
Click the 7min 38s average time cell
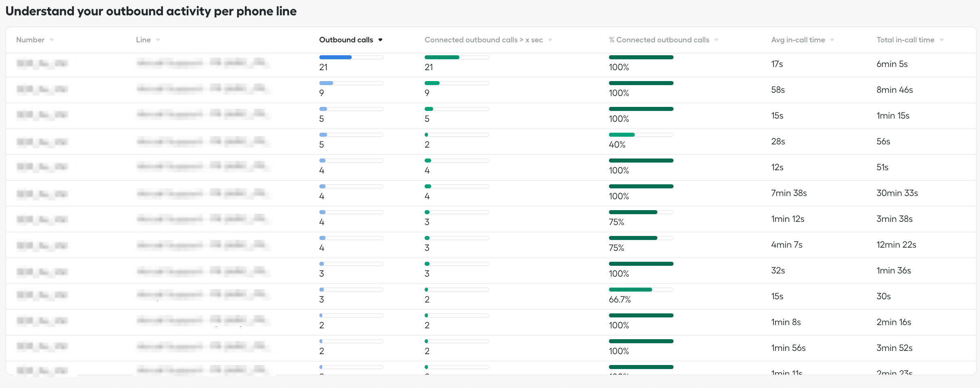coord(789,193)
